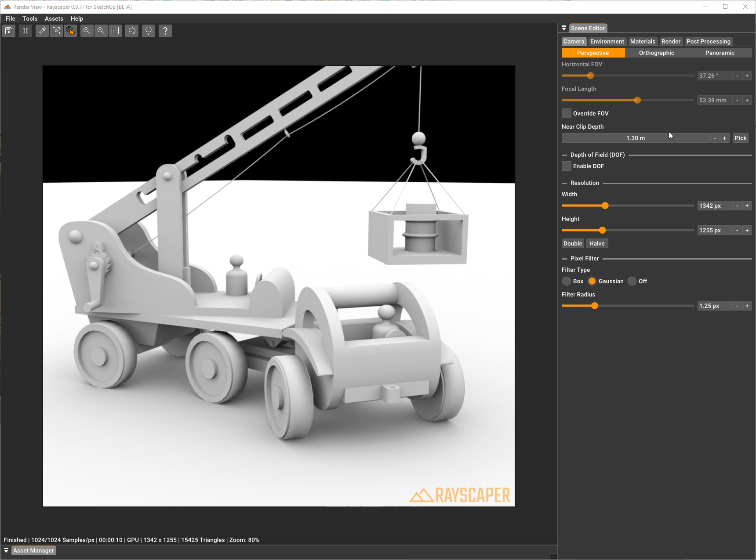Select the Box pixel filter
This screenshot has width=756, height=560.
[567, 281]
